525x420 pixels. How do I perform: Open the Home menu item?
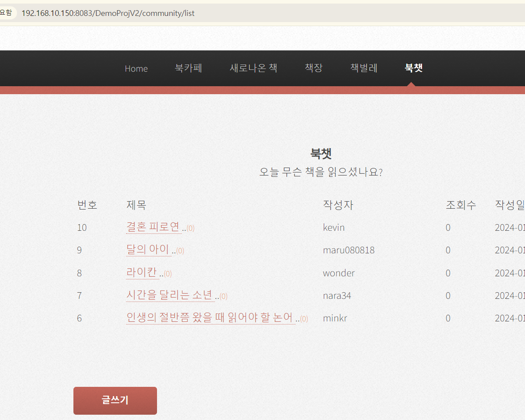click(x=136, y=69)
